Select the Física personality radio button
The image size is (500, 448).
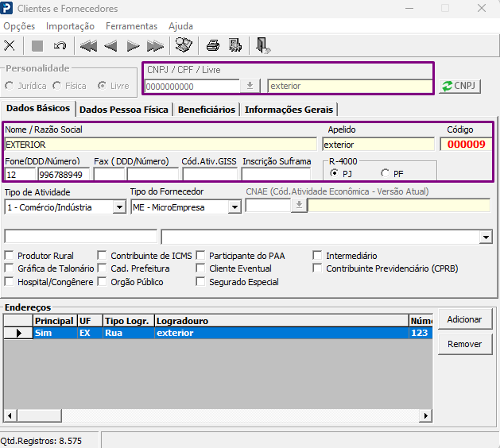(56, 86)
